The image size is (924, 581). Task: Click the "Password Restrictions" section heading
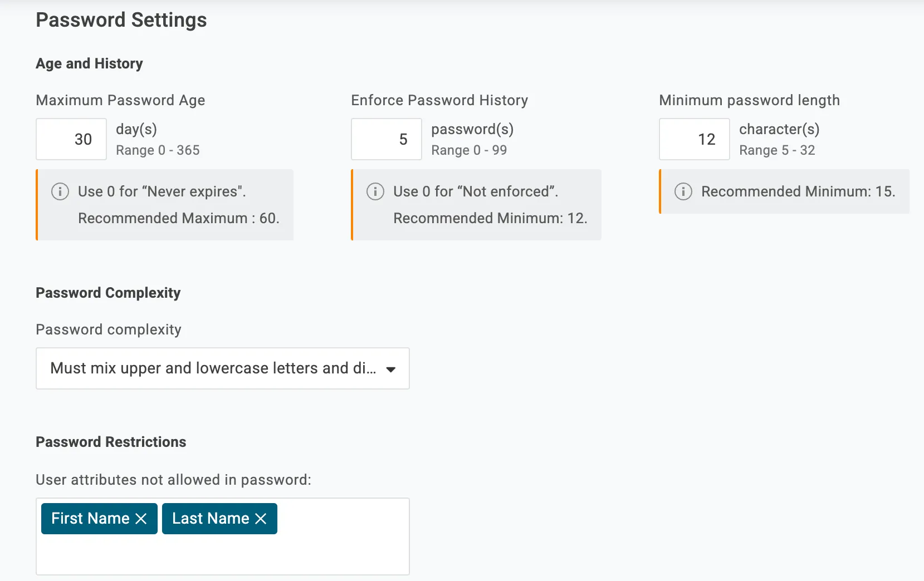coord(111,442)
